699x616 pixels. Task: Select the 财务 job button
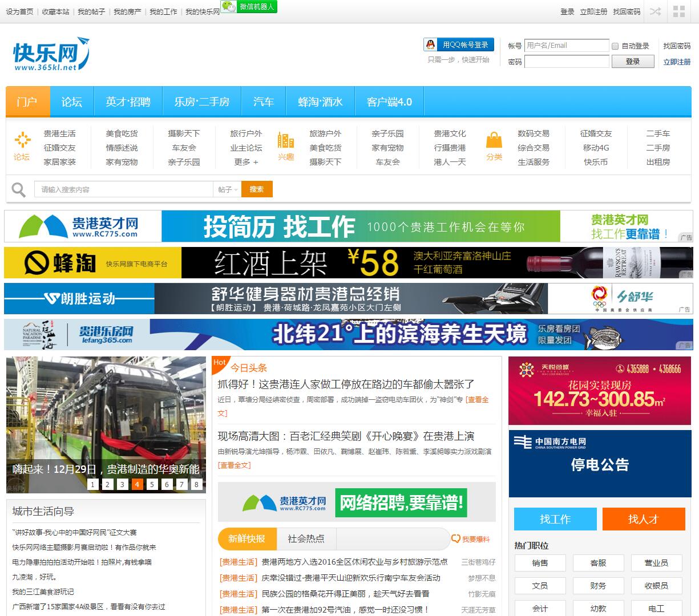(x=598, y=586)
